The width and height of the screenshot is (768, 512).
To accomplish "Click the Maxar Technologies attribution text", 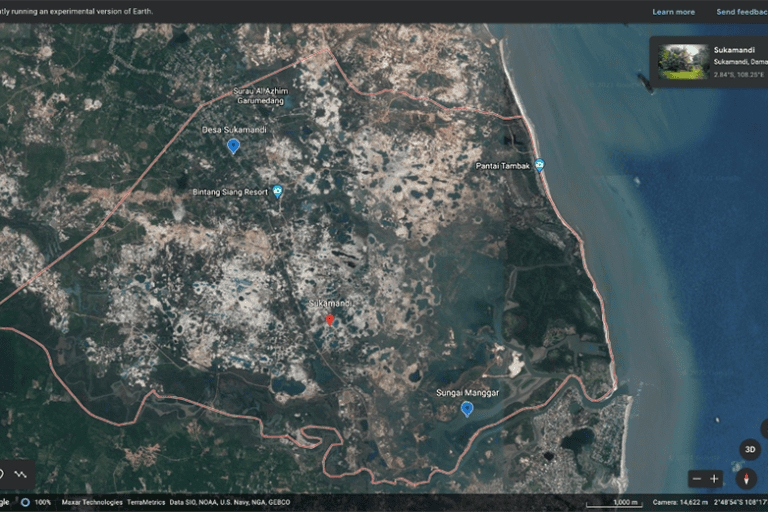I will (92, 502).
